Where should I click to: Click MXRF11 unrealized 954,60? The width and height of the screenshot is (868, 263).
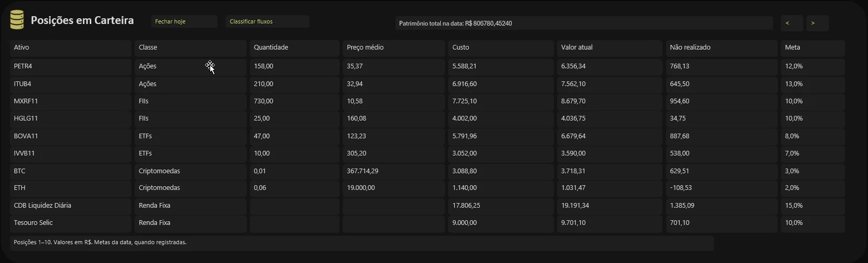point(721,101)
